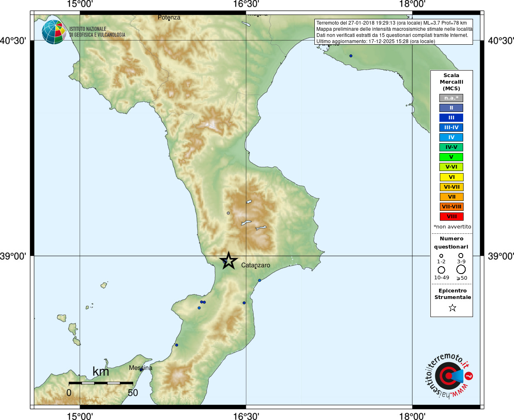Click the 'Numero questionari' legend heading
Screen dimensions: 514x420
451,243
